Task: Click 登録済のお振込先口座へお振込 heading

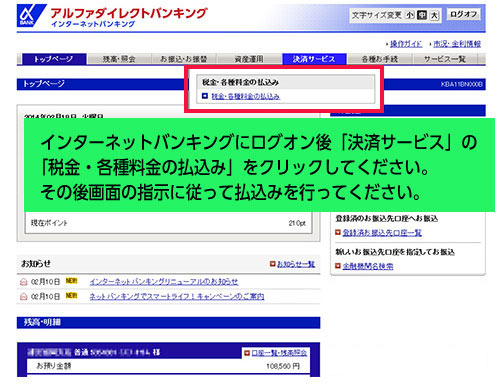Action: coord(387,219)
